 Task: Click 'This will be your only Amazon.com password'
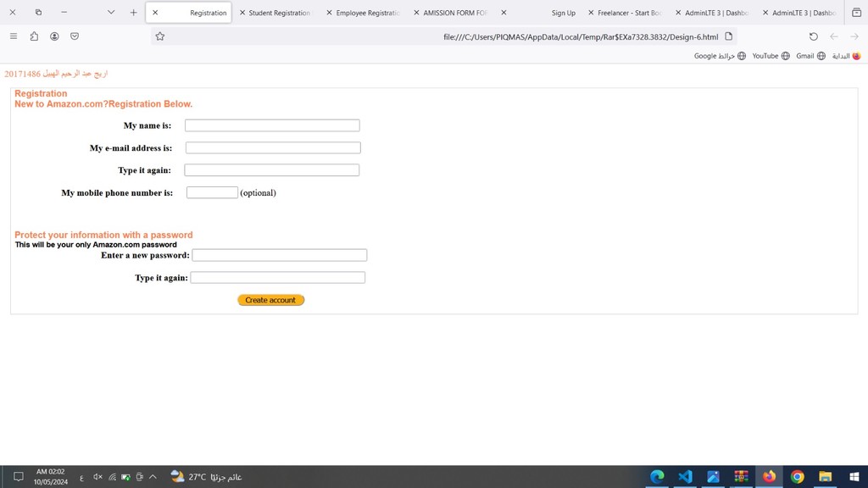click(x=96, y=245)
